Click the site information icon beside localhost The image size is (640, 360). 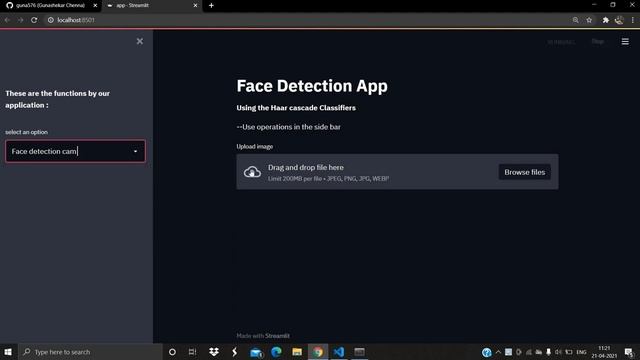(51, 20)
